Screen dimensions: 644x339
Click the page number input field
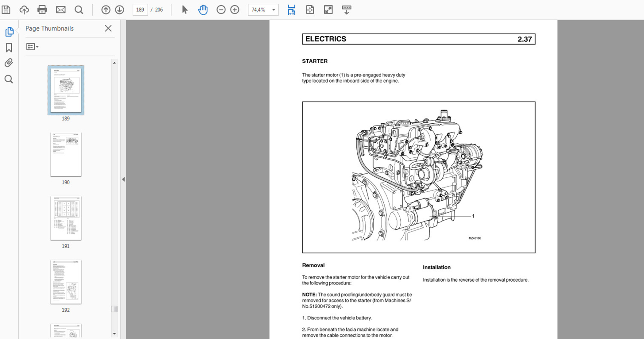coord(140,10)
